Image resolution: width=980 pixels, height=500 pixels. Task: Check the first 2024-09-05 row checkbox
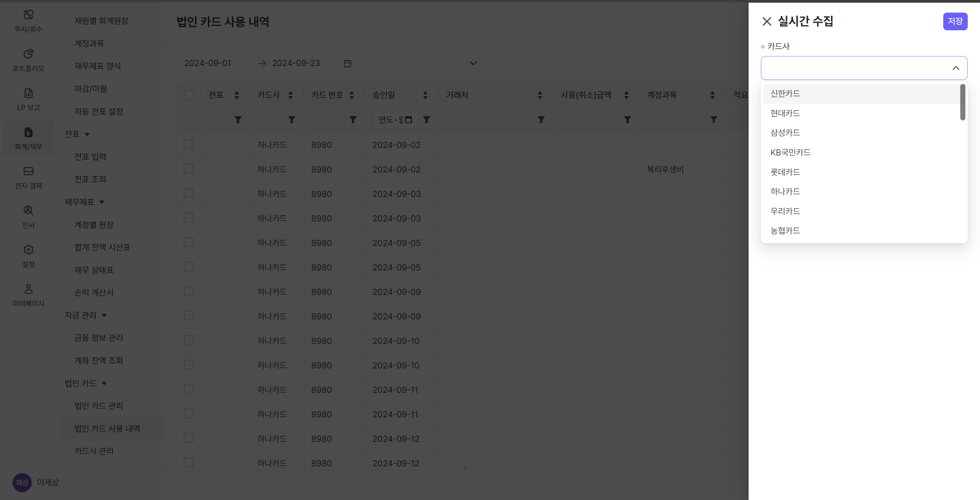pos(189,242)
